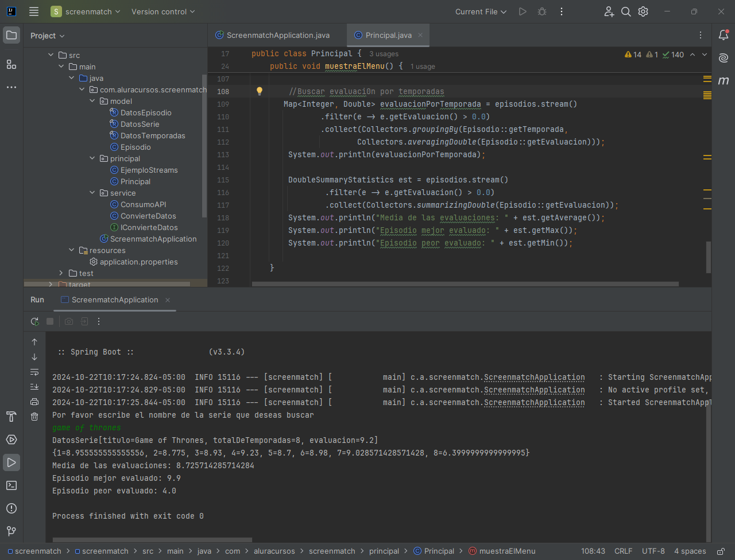Viewport: 735px width, 560px height.
Task: Close the Principal.java tab
Action: tap(420, 35)
